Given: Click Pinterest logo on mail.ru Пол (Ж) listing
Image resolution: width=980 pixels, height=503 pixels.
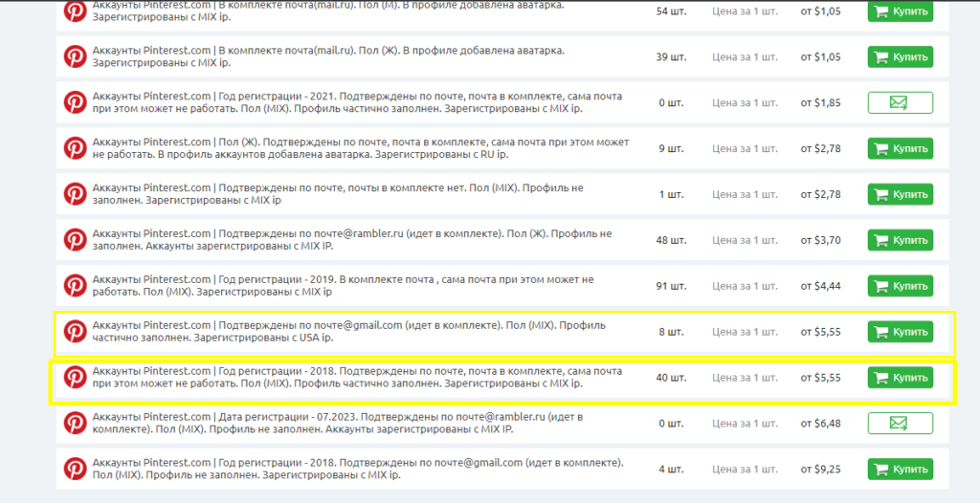Looking at the screenshot, I should tap(75, 56).
